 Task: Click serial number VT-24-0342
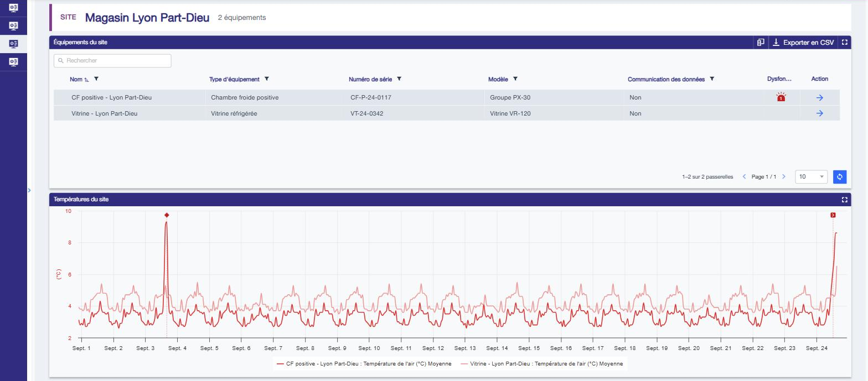pyautogui.click(x=367, y=113)
